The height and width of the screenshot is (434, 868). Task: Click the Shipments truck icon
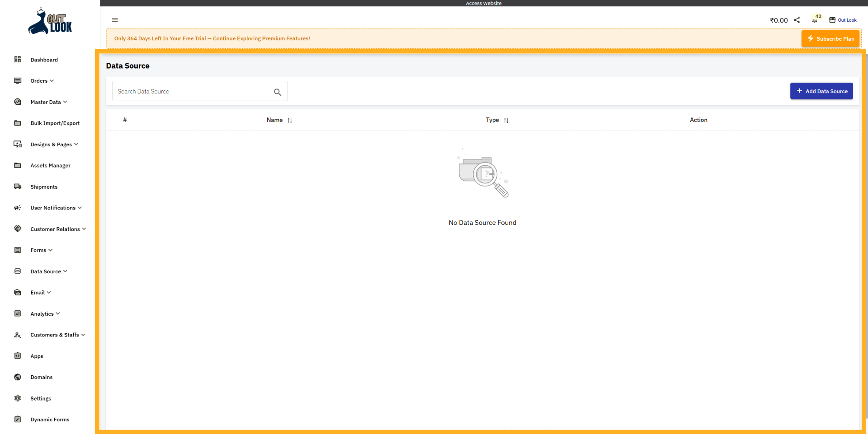click(x=17, y=186)
